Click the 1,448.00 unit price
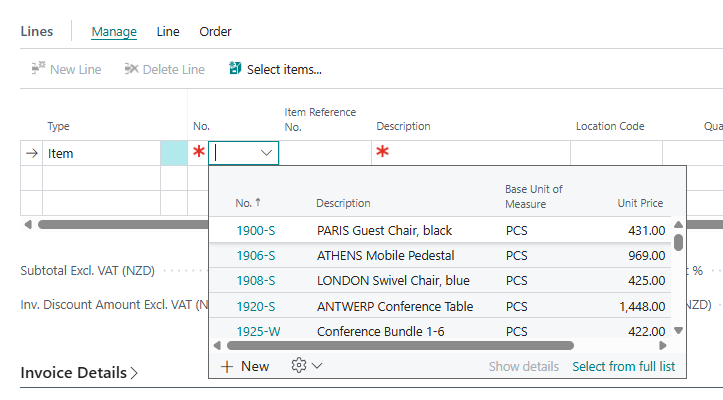Screen dimensions: 723x400 [x=642, y=306]
